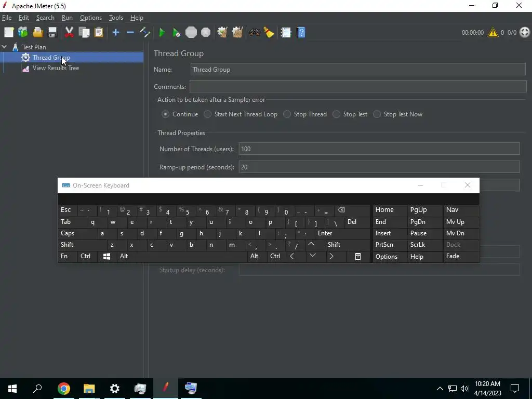Viewport: 532px width, 399px height.
Task: Click the Reset Search icon
Action: pos(269,33)
